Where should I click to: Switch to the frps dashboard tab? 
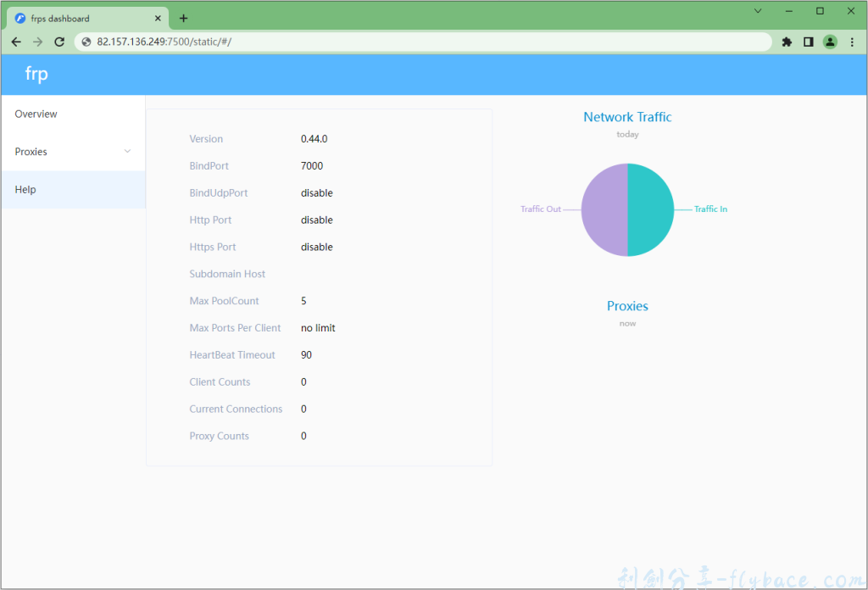click(76, 18)
